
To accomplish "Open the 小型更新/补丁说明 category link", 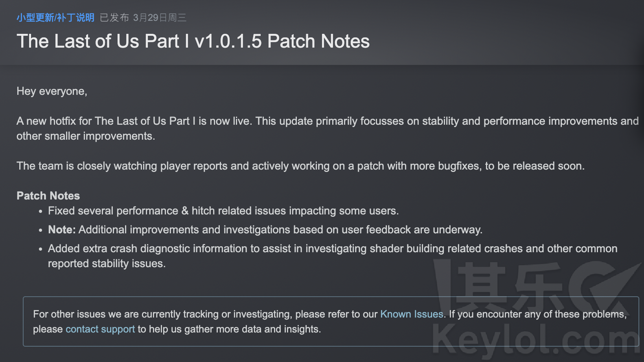I will click(55, 18).
